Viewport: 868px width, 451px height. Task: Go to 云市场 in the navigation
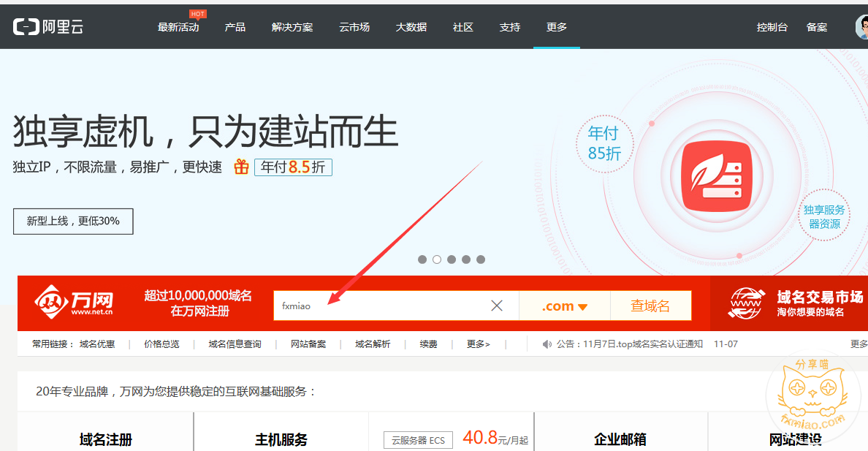354,27
